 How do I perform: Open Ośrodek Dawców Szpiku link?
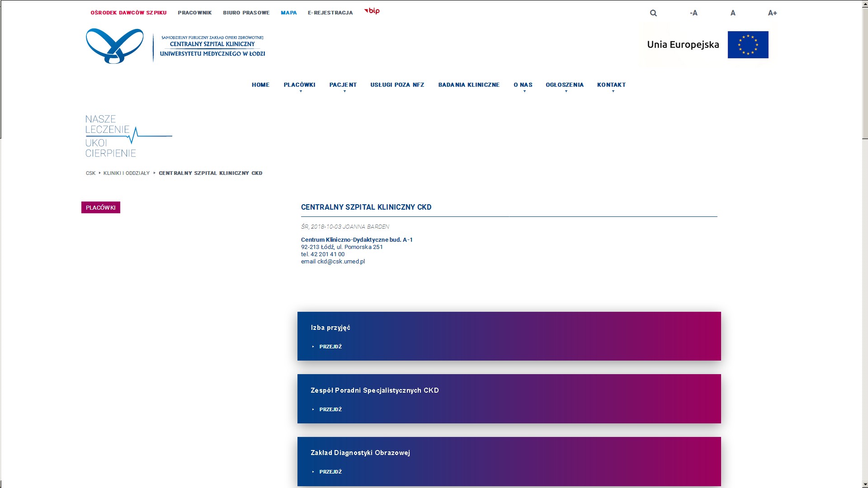129,13
